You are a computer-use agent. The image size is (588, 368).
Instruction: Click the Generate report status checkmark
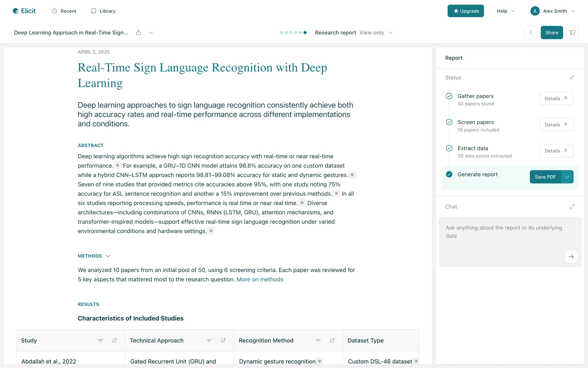(x=449, y=174)
